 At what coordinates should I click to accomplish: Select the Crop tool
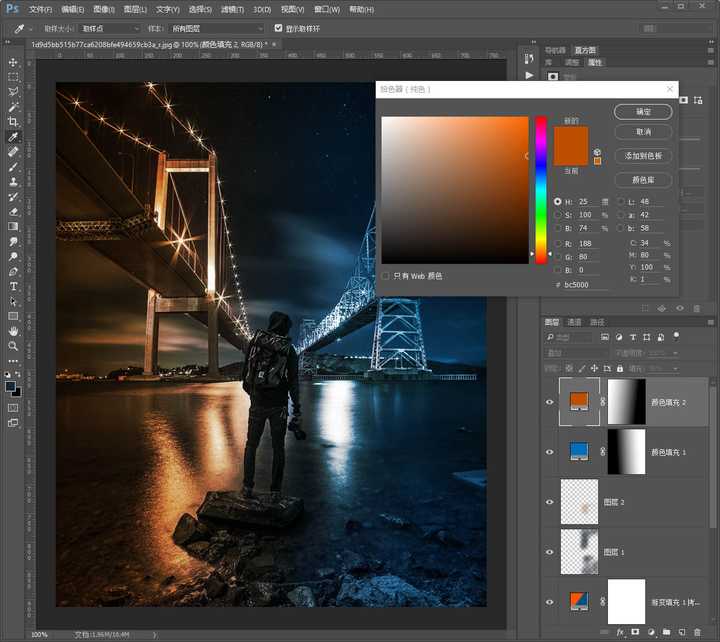coord(13,122)
